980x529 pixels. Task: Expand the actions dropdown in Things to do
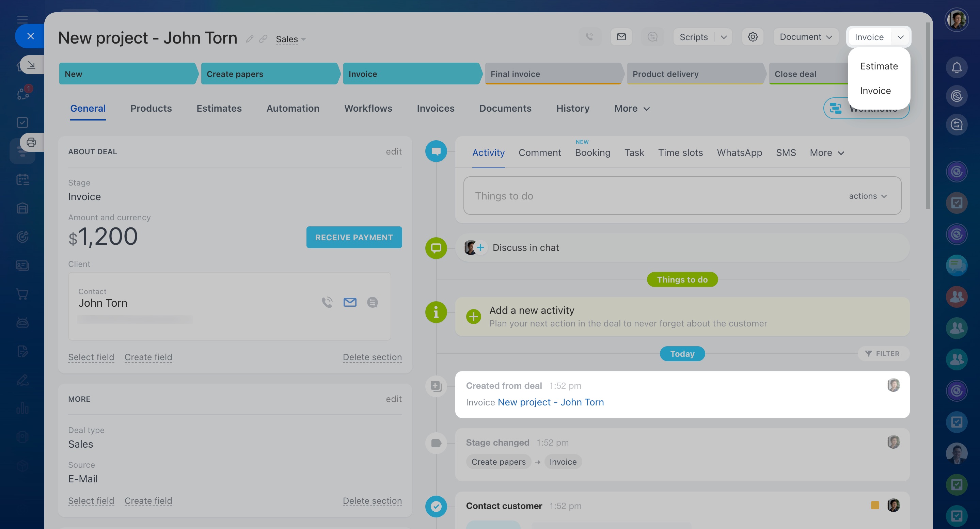[x=868, y=196]
